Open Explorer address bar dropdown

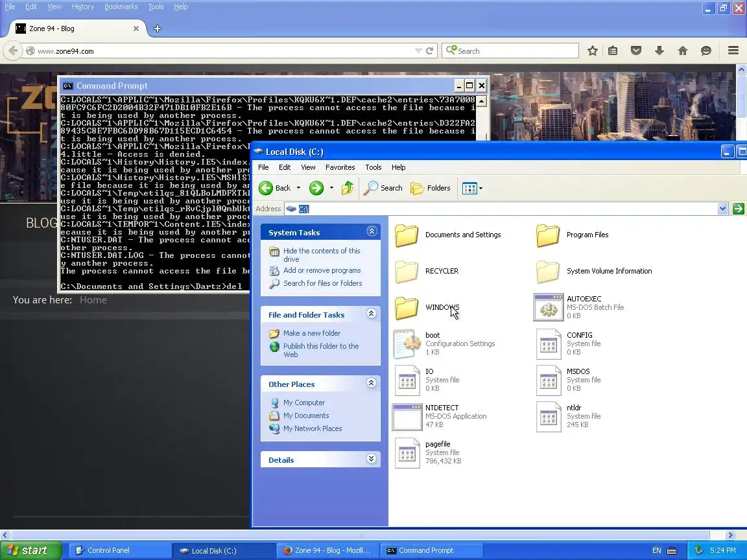point(723,209)
